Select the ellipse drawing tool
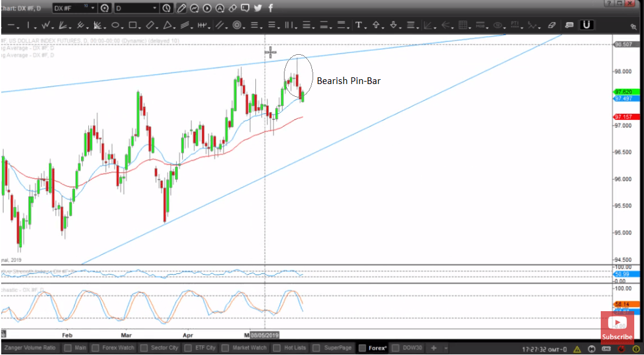The width and height of the screenshot is (644, 355). pos(116,26)
